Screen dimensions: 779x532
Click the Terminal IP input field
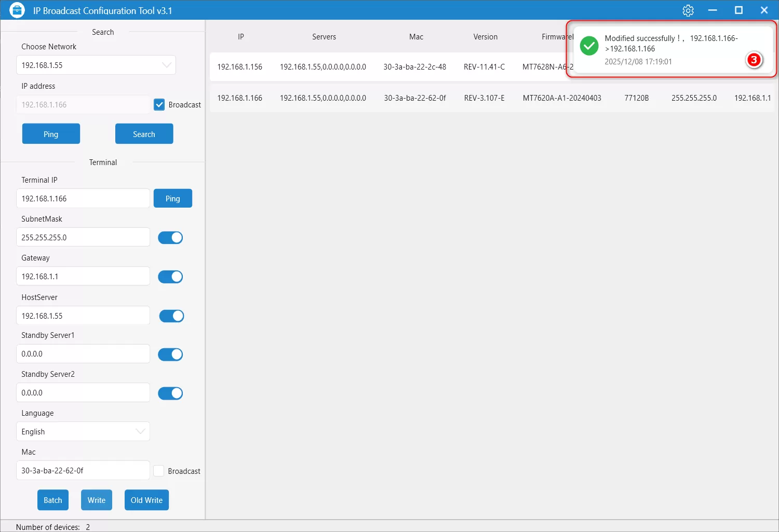pos(83,199)
